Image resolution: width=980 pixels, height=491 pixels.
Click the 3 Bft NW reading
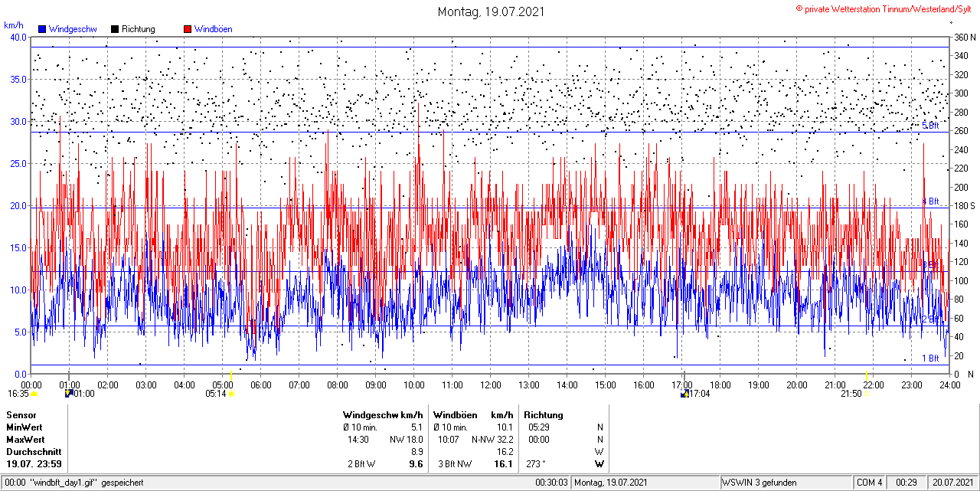click(455, 464)
